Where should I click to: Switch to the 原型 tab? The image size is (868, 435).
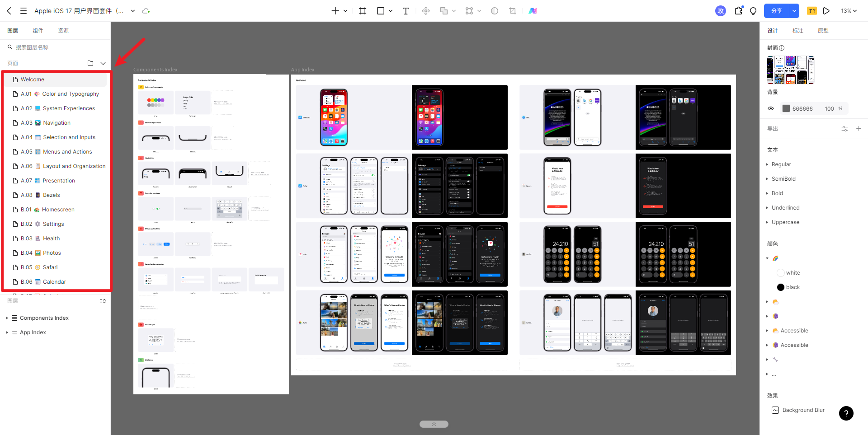(x=823, y=31)
